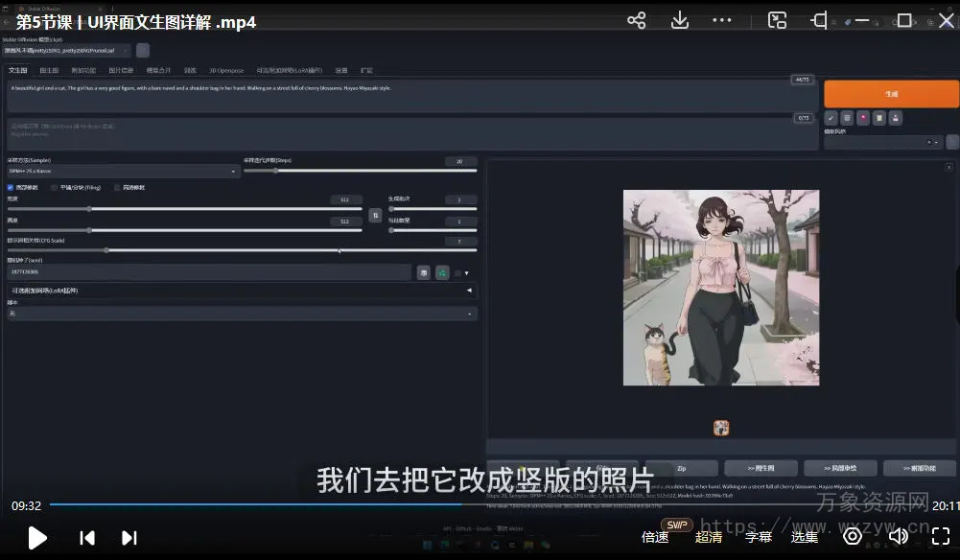The image size is (960, 560).
Task: Mute the player volume
Action: click(898, 536)
